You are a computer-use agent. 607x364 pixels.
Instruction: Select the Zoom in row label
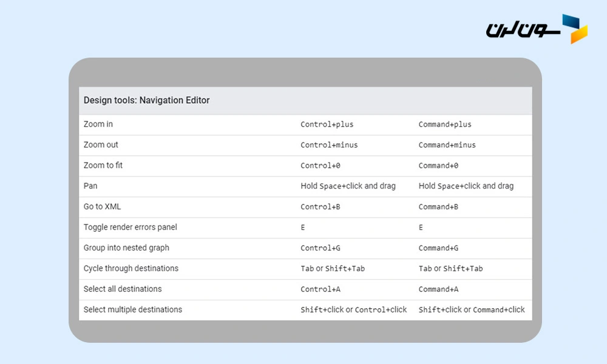coord(98,124)
